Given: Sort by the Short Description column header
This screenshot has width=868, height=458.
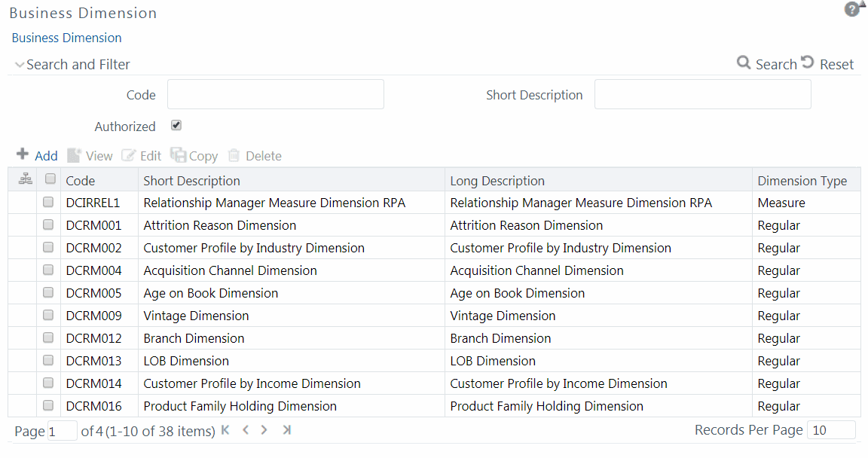Looking at the screenshot, I should tap(191, 181).
